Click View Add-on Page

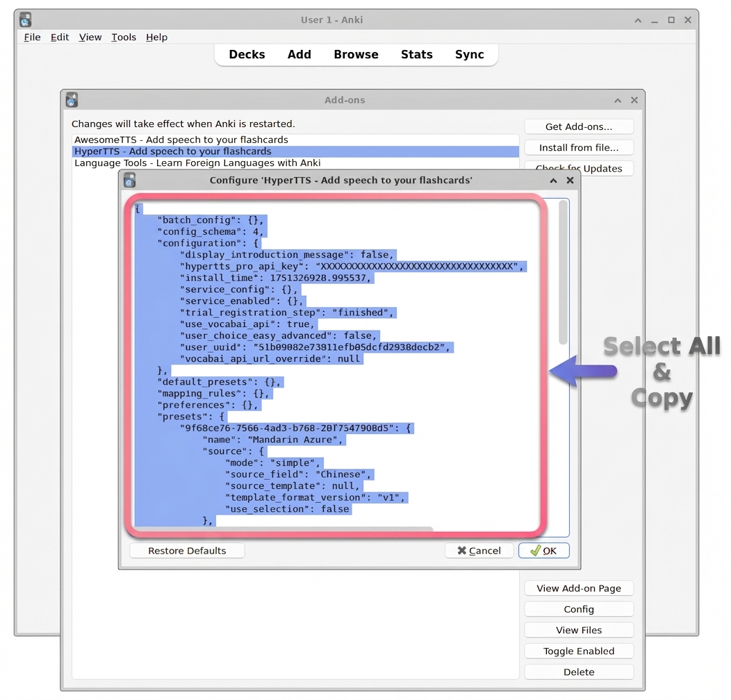pos(579,588)
